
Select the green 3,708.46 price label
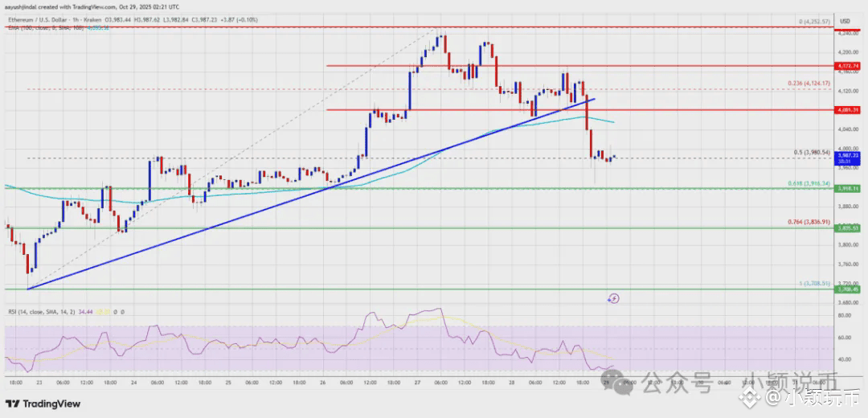(x=847, y=289)
